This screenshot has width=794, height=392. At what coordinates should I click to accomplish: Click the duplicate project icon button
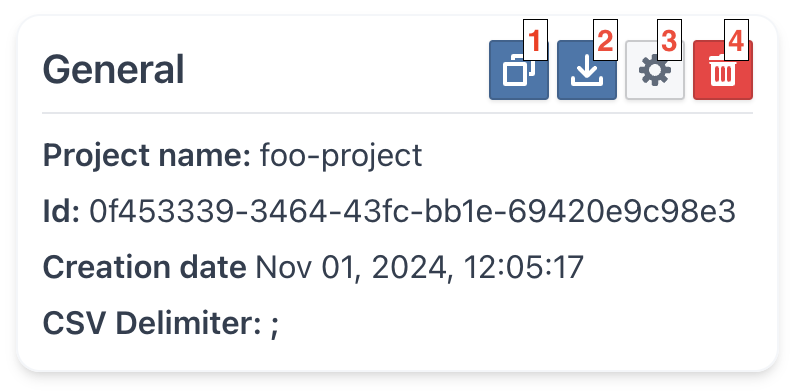(519, 70)
